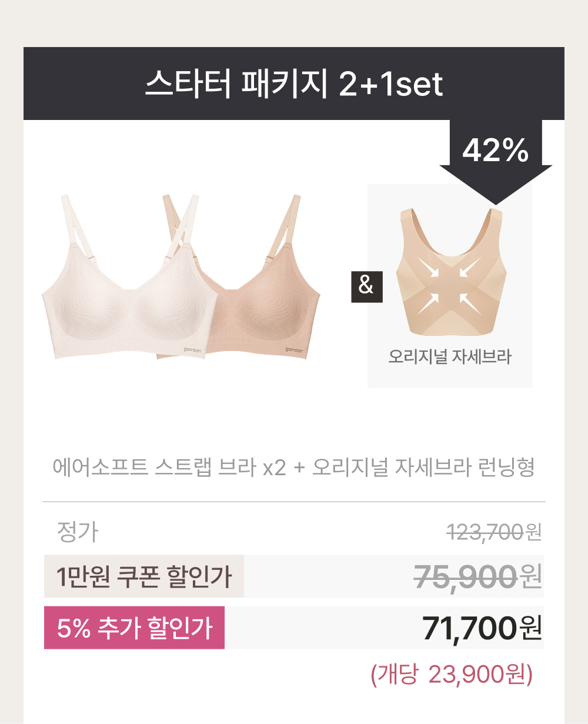Click the pink 5% 추가 할인가 badge
The height and width of the screenshot is (724, 588).
click(134, 628)
